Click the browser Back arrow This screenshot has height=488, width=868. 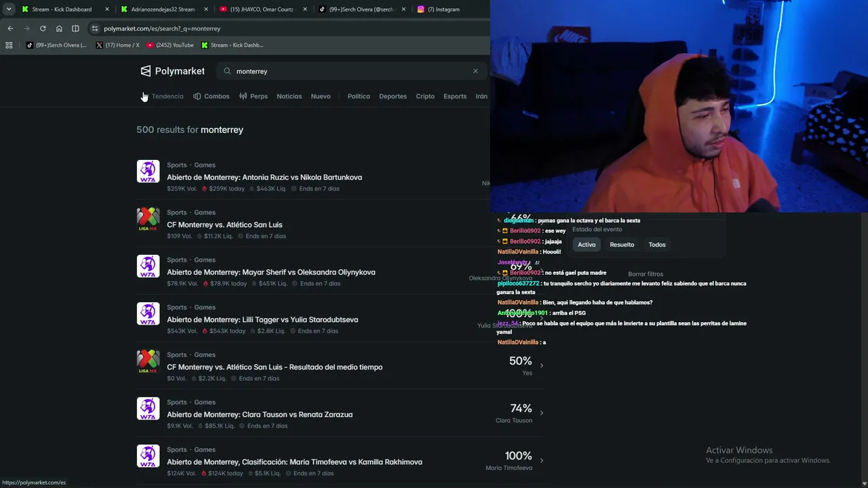pyautogui.click(x=10, y=28)
